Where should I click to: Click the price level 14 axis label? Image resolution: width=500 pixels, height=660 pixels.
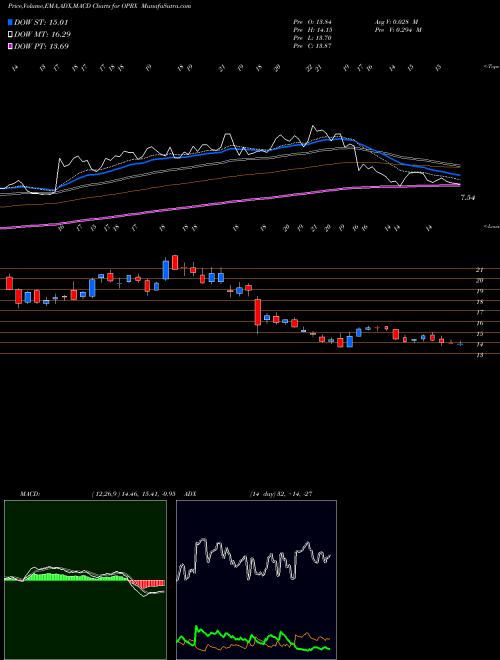tap(479, 344)
